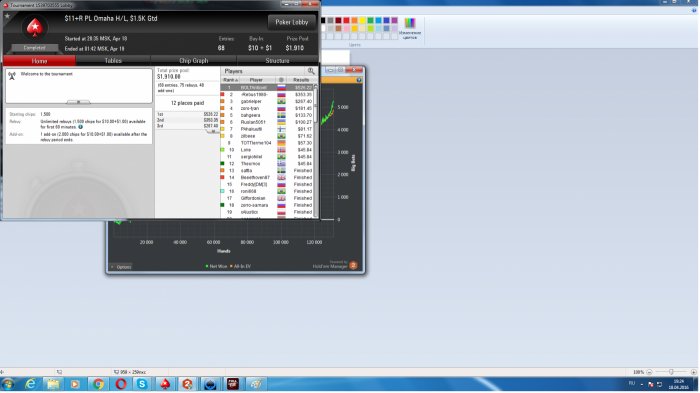Open the Chip Graph tab
The image size is (700, 393).
[193, 61]
